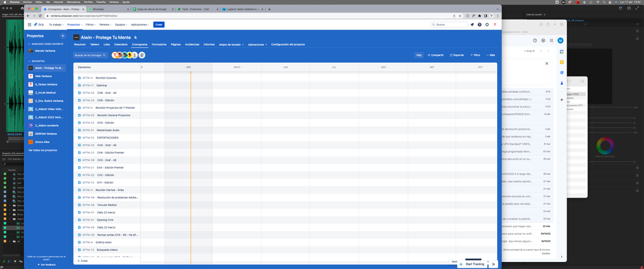Click the Buscar search field in Jira header
This screenshot has width=644, height=269.
pyautogui.click(x=449, y=24)
